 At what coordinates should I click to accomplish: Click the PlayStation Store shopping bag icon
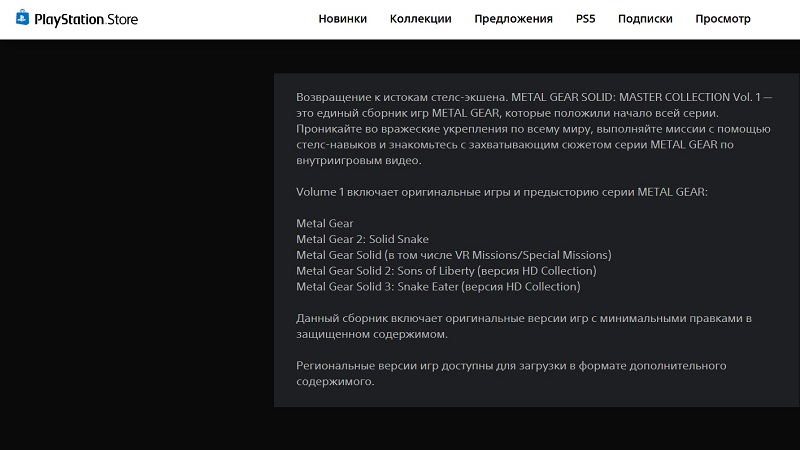point(22,19)
